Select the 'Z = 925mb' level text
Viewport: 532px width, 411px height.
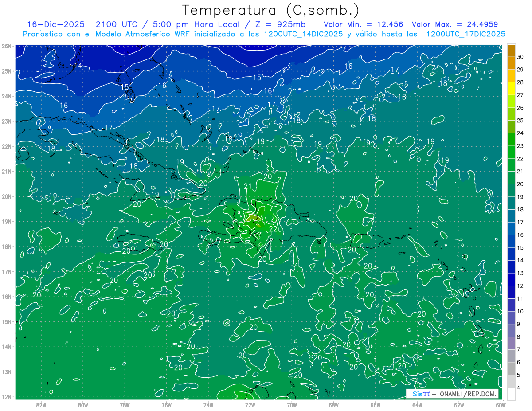pyautogui.click(x=279, y=24)
